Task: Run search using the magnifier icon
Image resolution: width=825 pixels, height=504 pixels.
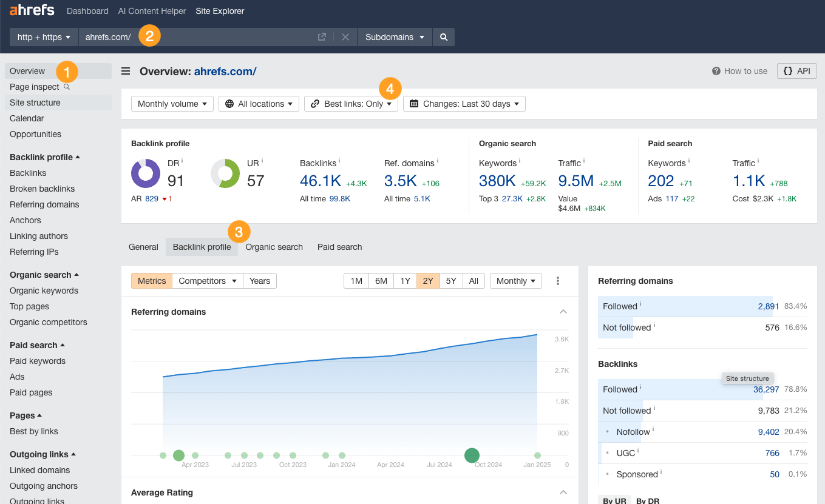Action: 443,37
